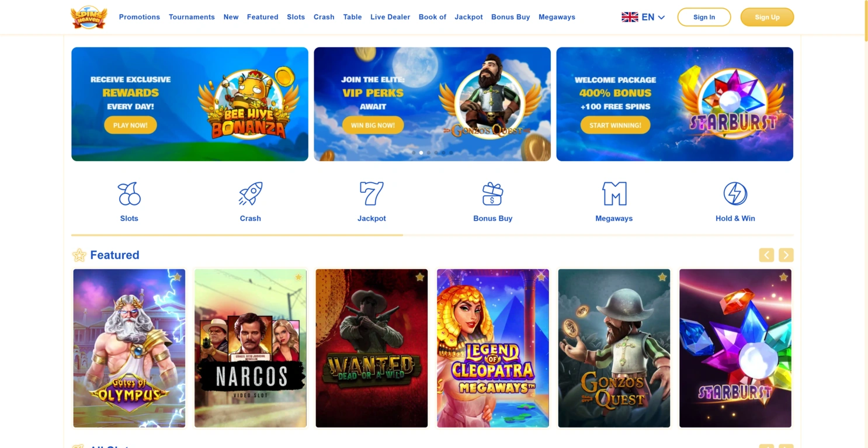Open the Megaways M icon
Screen dimensions: 868x448
[614, 193]
